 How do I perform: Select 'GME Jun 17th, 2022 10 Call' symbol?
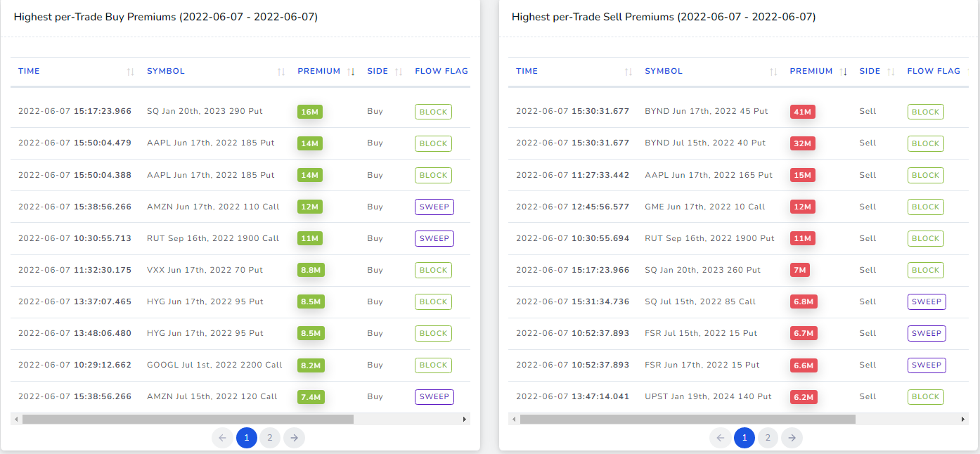(x=705, y=207)
